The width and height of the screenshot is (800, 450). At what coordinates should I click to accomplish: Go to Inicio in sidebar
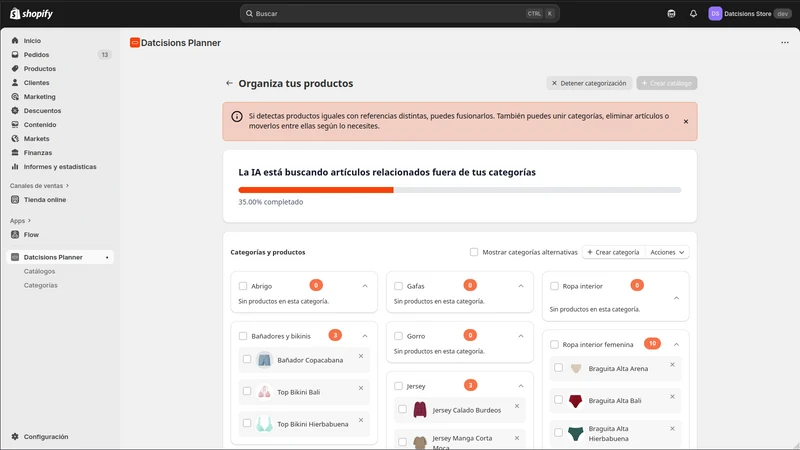(x=32, y=40)
